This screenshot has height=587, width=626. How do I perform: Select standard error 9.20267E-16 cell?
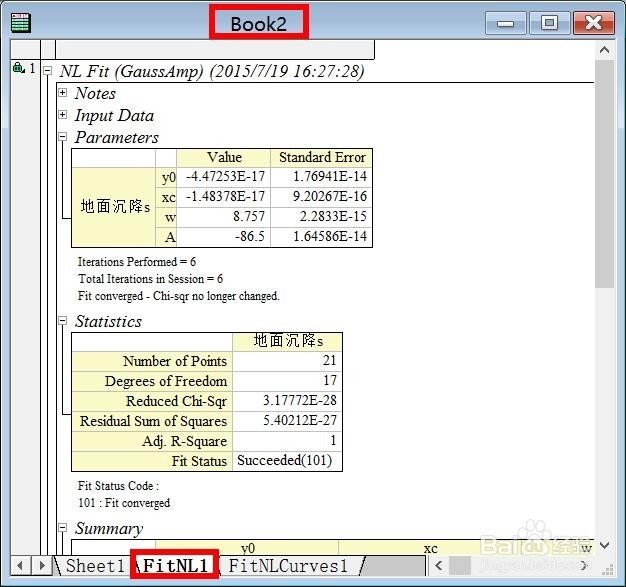(x=322, y=196)
